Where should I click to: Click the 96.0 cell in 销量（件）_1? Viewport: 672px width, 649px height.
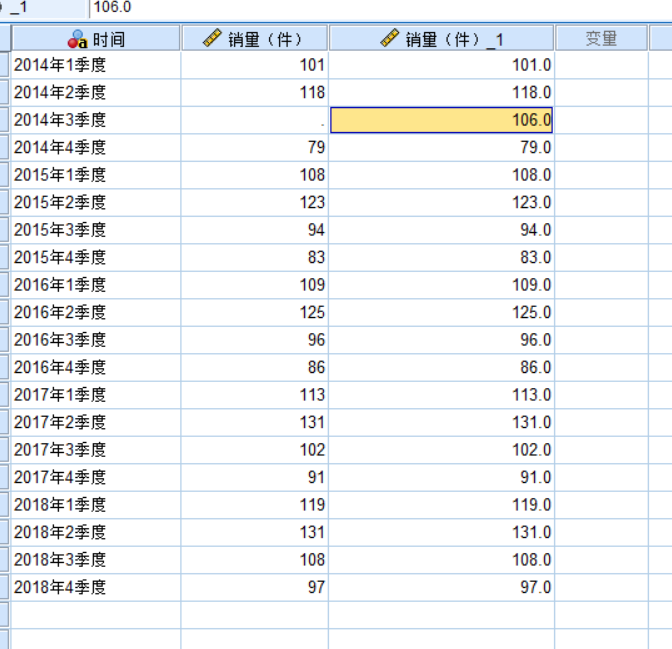pos(441,340)
